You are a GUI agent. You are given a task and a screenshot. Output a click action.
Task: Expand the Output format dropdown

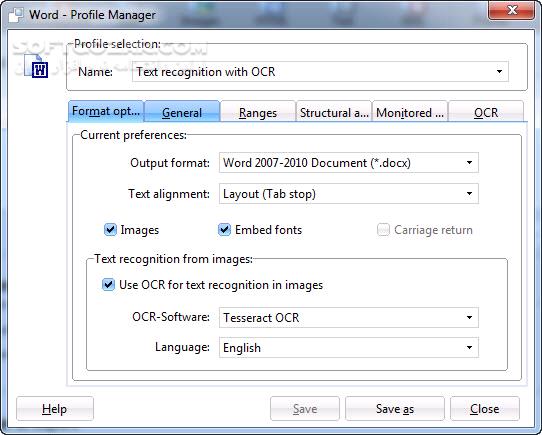coord(349,163)
